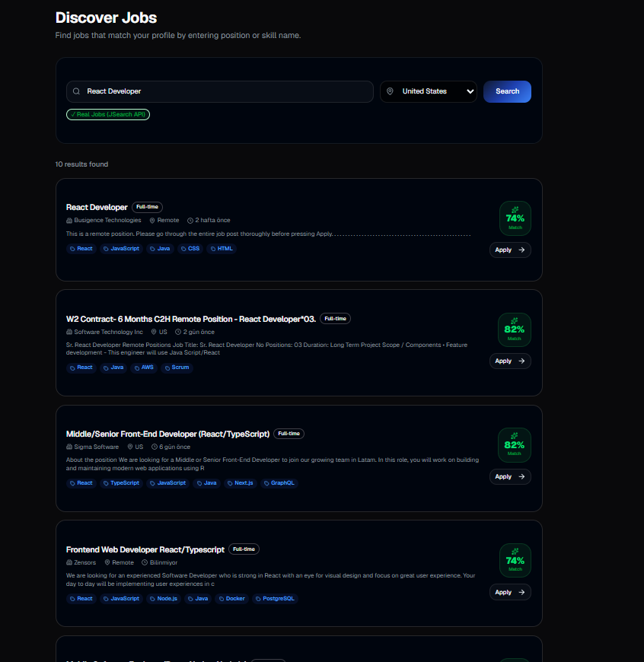This screenshot has height=662, width=644.
Task: Click the JavaScript tag on React Developer card
Action: [121, 249]
